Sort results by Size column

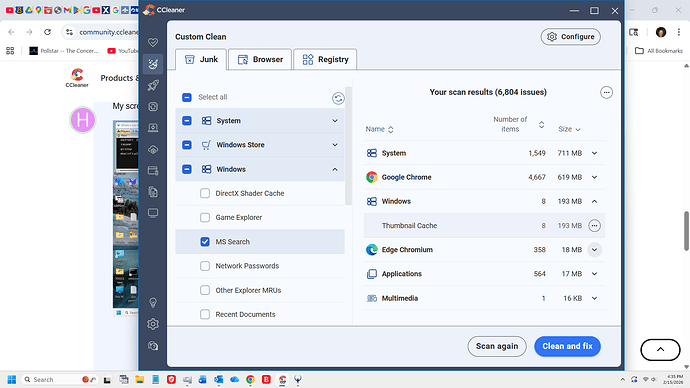point(569,129)
